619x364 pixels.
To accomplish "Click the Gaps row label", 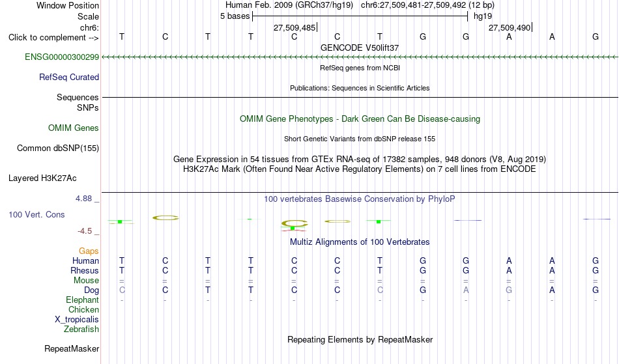I will pyautogui.click(x=89, y=251).
